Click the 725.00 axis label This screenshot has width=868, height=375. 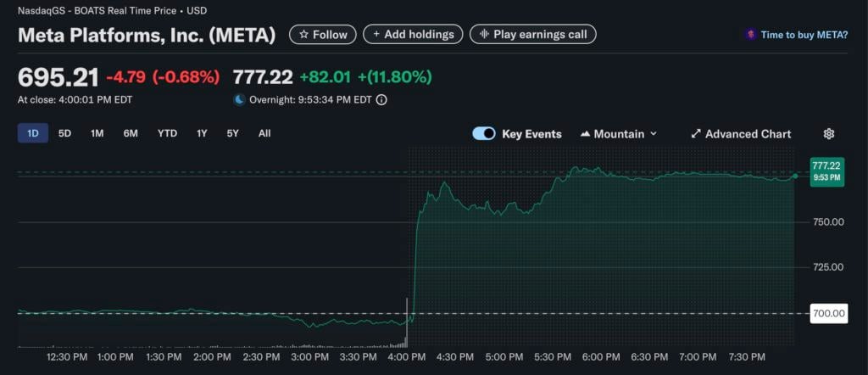(x=827, y=267)
